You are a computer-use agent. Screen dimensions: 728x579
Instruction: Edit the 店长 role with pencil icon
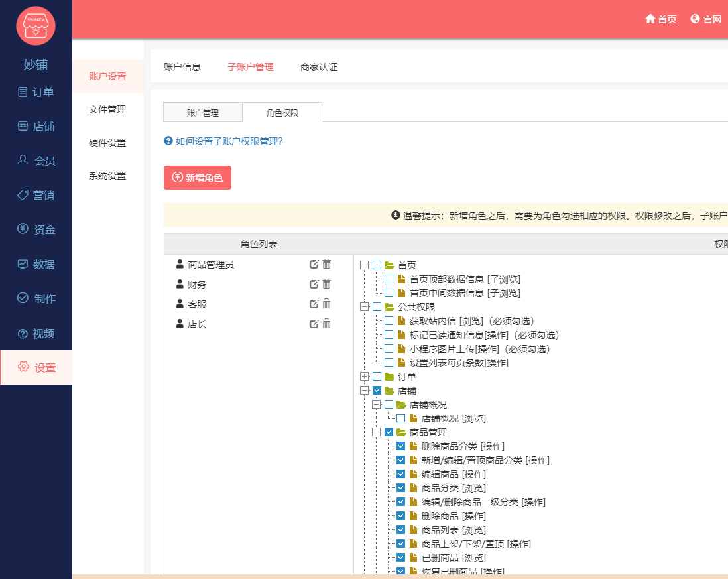click(314, 324)
